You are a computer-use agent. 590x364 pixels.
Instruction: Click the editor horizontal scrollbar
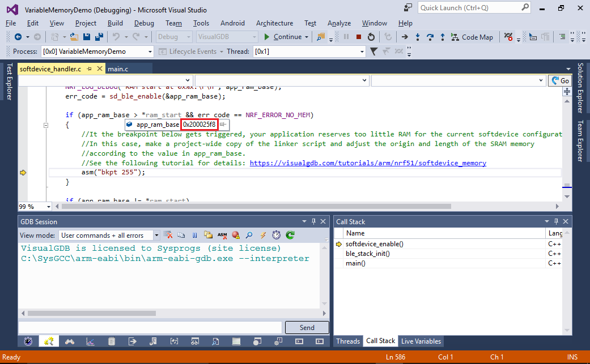tap(256, 206)
